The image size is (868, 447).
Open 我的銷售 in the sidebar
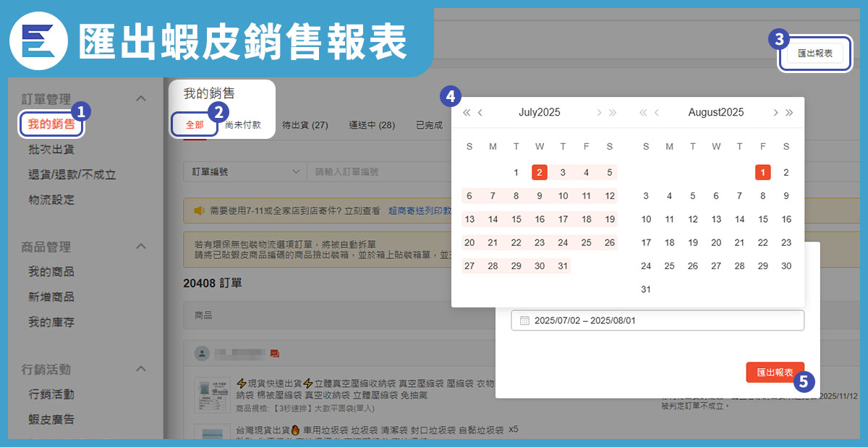pyautogui.click(x=51, y=124)
